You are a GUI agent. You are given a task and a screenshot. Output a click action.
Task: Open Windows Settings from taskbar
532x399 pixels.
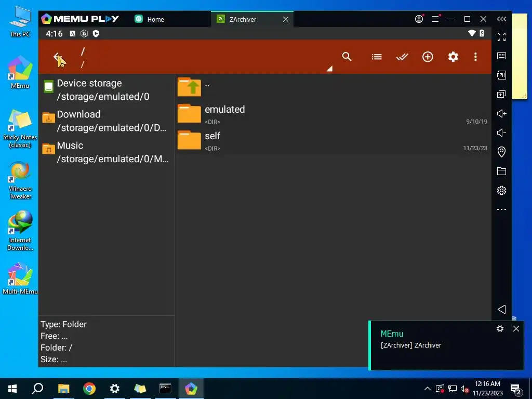[x=115, y=389]
